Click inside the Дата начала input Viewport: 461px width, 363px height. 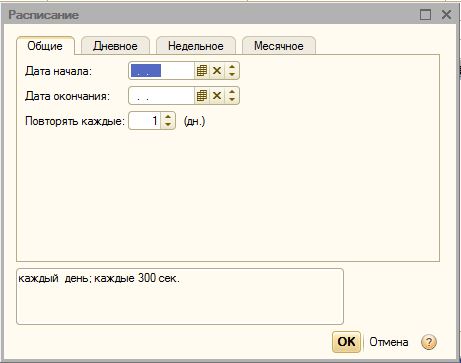pos(162,71)
